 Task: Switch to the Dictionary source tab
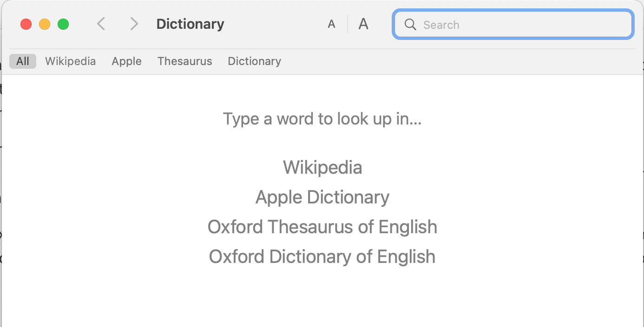254,61
